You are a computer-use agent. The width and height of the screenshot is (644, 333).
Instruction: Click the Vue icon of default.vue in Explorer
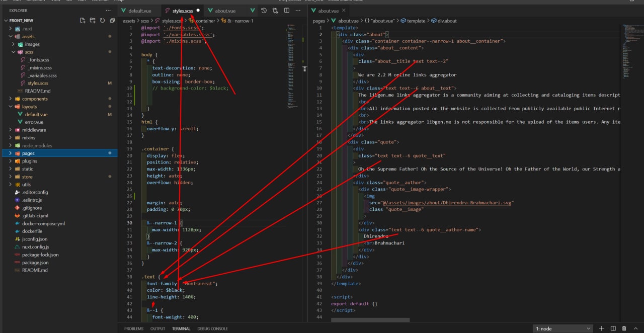click(20, 115)
